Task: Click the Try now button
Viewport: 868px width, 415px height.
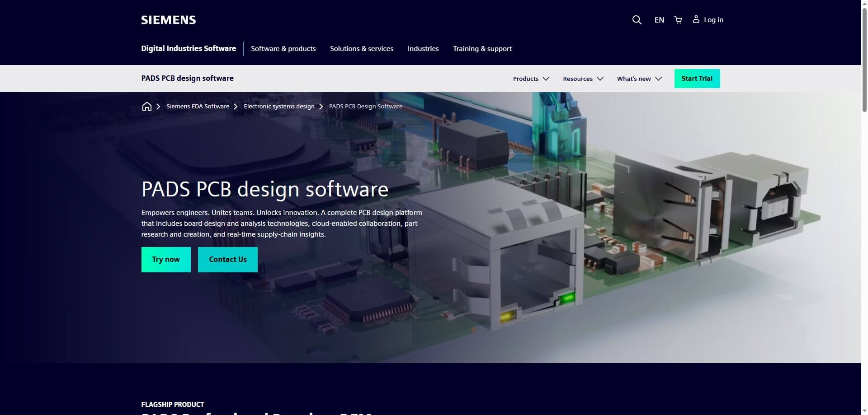Action: [x=166, y=260]
